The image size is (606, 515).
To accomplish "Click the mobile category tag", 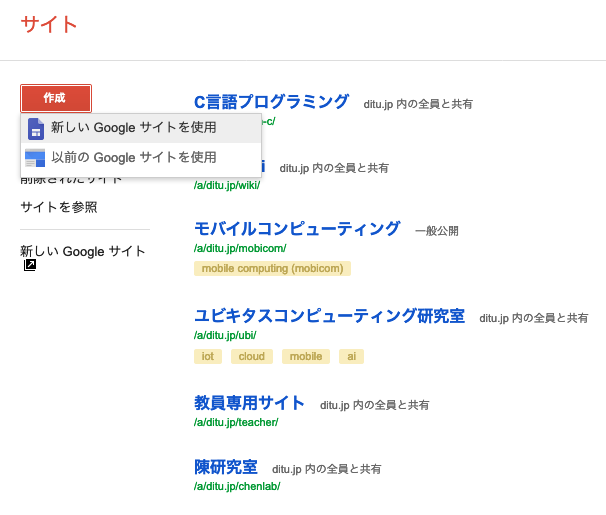I will pyautogui.click(x=306, y=356).
